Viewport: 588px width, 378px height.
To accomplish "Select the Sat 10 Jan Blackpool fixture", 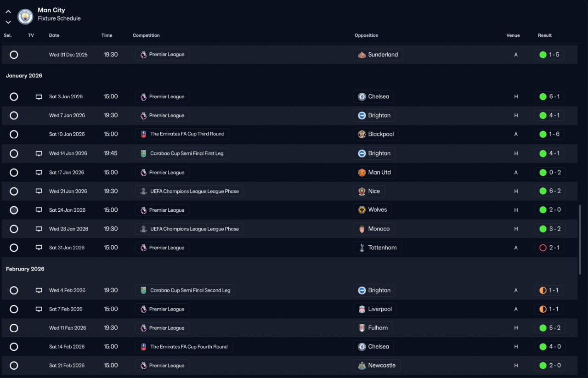I will coord(14,135).
